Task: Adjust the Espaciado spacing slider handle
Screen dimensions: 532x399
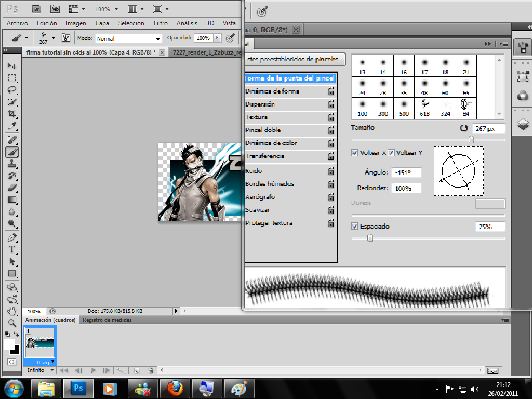Action: point(370,238)
